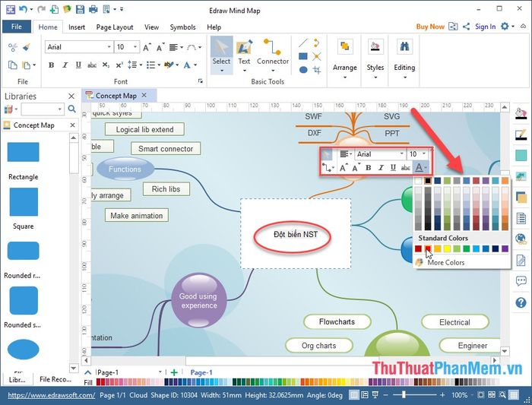
Task: Switch to the Insert ribbon tab
Action: pos(77,27)
